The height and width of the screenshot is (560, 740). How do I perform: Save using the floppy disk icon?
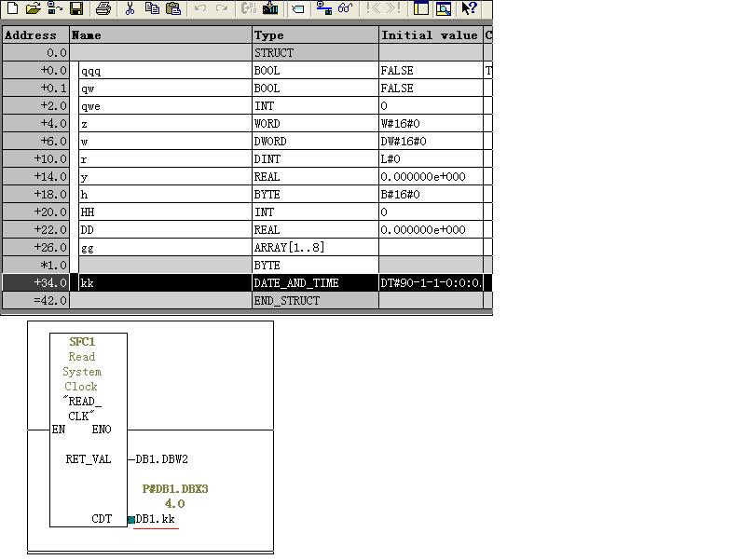click(x=76, y=8)
